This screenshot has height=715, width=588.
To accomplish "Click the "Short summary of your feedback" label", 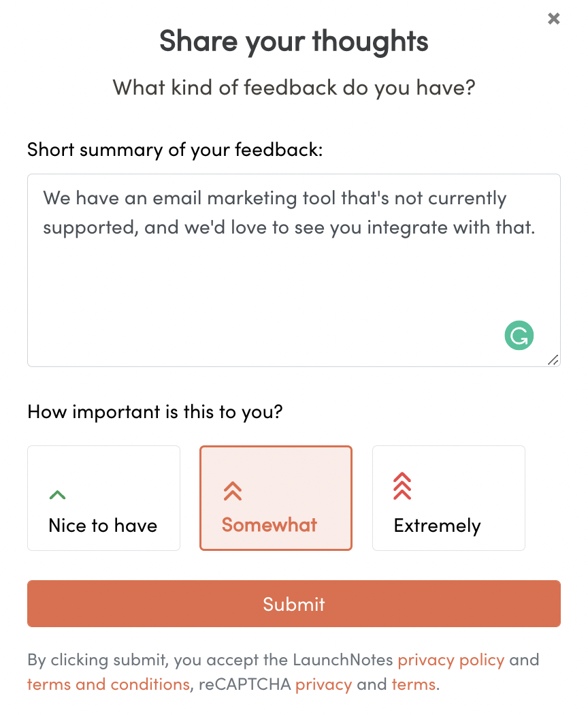I will click(x=175, y=149).
